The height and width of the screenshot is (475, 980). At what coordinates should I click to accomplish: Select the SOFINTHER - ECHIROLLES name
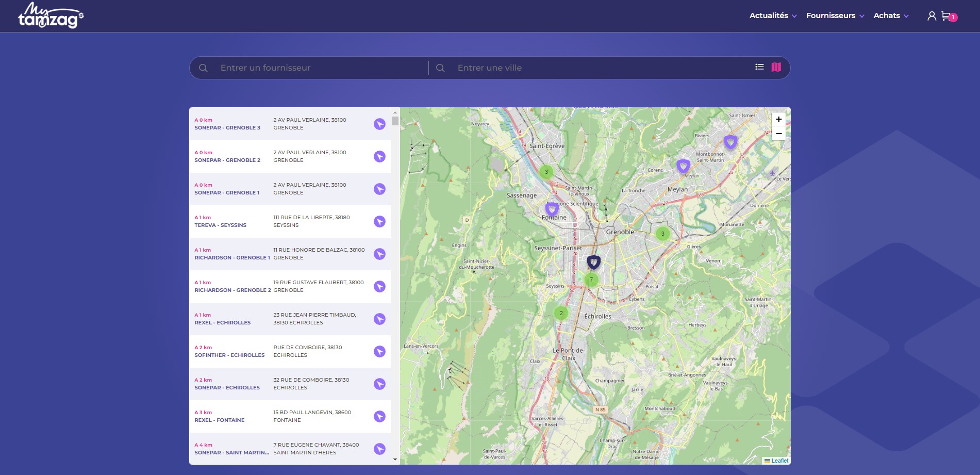(x=229, y=355)
